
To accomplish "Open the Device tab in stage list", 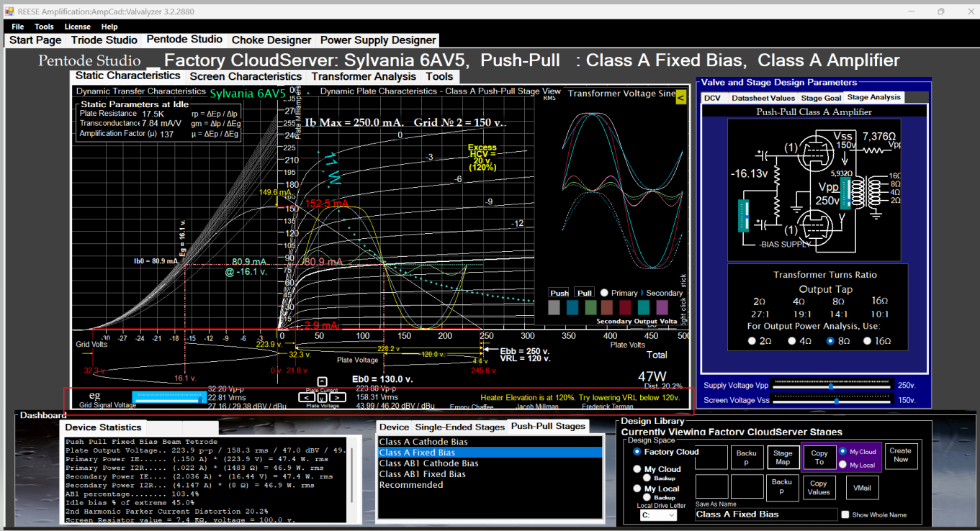I will tap(394, 427).
